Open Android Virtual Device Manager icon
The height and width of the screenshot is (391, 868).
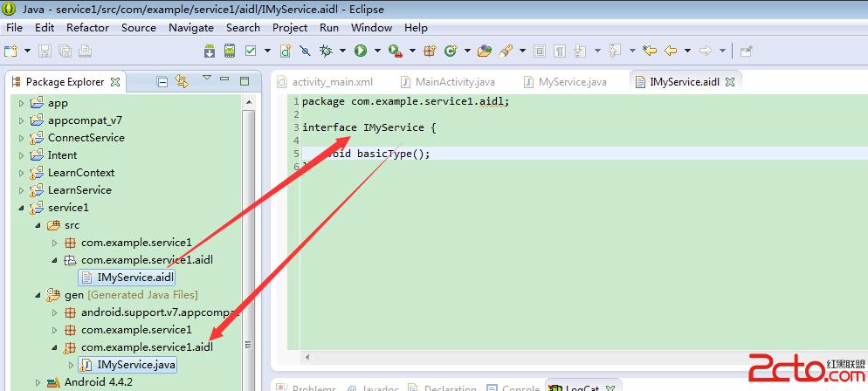click(229, 51)
